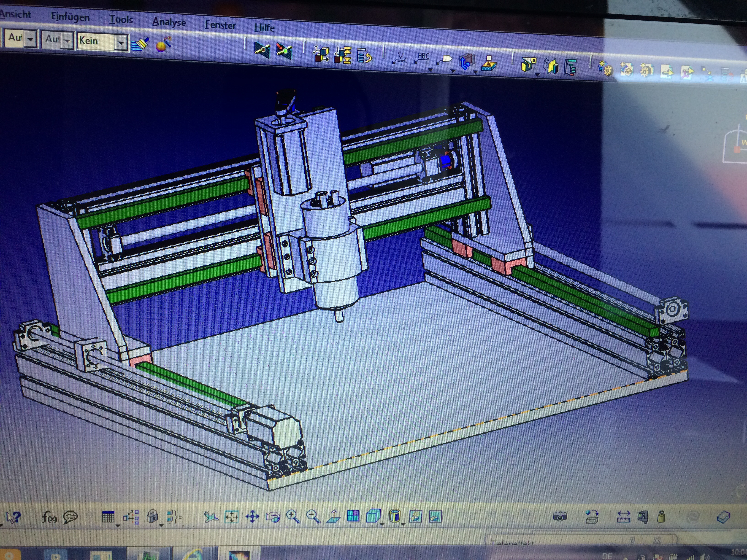Open the Hilfe menu
The height and width of the screenshot is (560, 747).
264,27
